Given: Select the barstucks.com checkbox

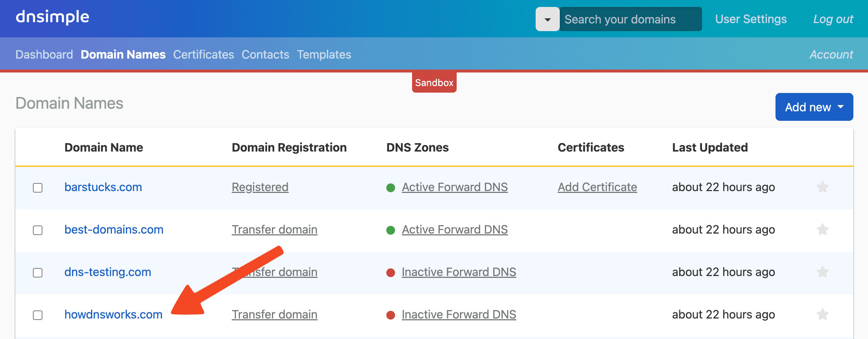Looking at the screenshot, I should click(38, 188).
